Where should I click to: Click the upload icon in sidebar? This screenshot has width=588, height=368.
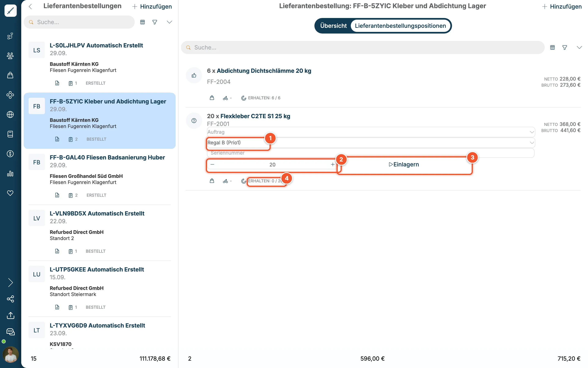pyautogui.click(x=10, y=315)
